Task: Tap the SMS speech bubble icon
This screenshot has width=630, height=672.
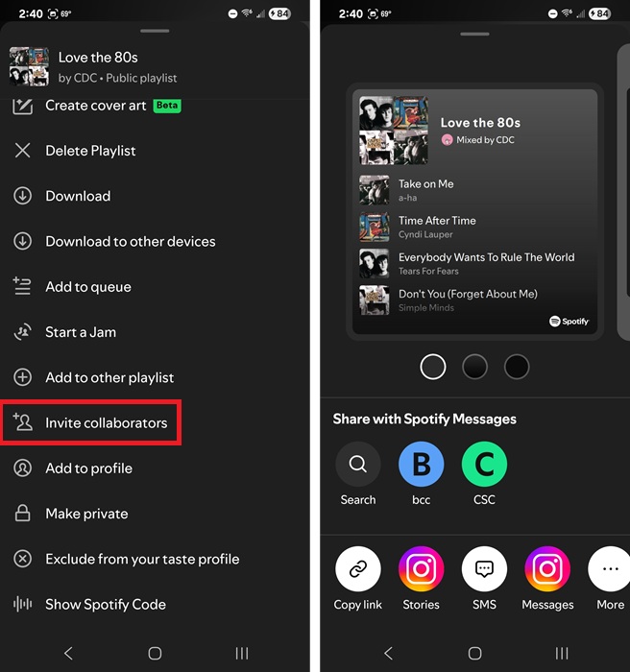Action: click(x=484, y=568)
